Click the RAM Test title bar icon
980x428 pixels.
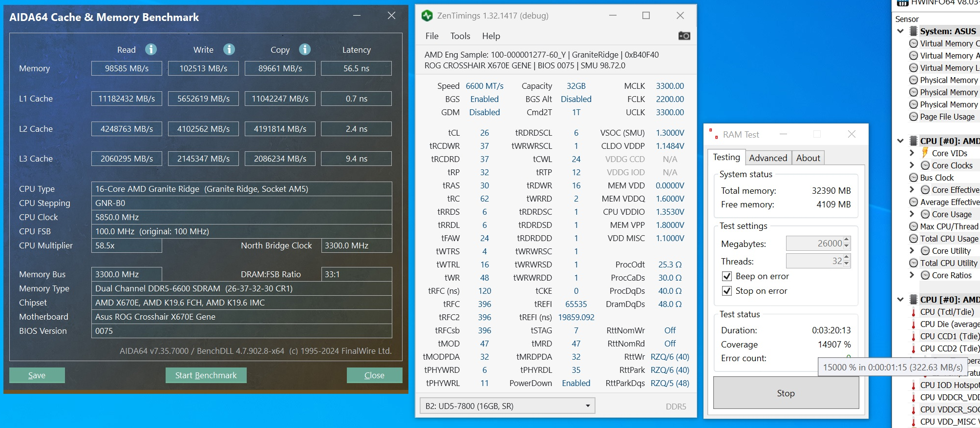click(713, 134)
